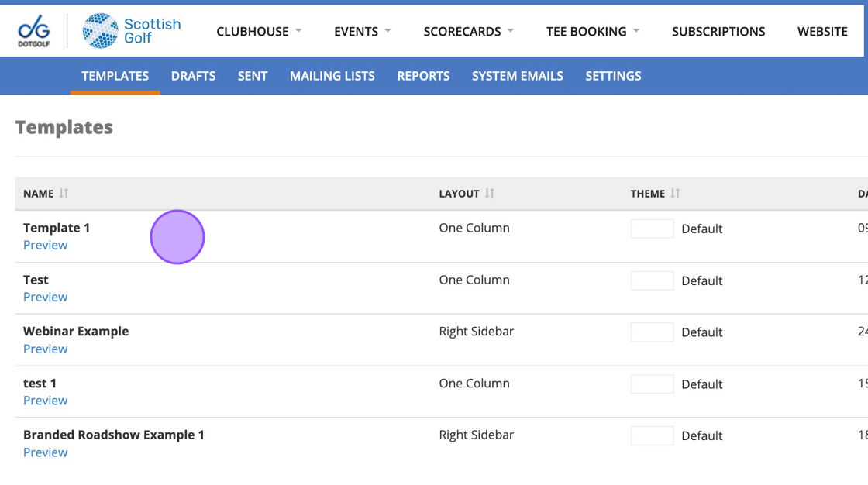Click the Scottish Golf logo
Screen dimensions: 868x485
[132, 31]
